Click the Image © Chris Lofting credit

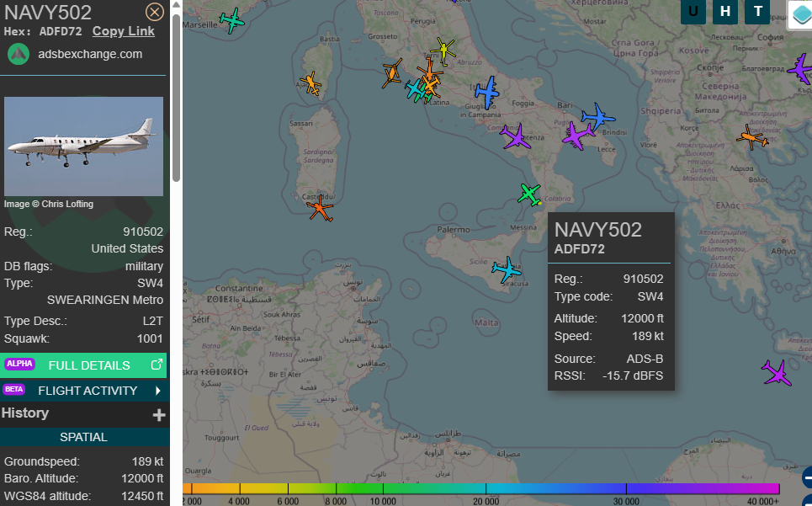[49, 204]
